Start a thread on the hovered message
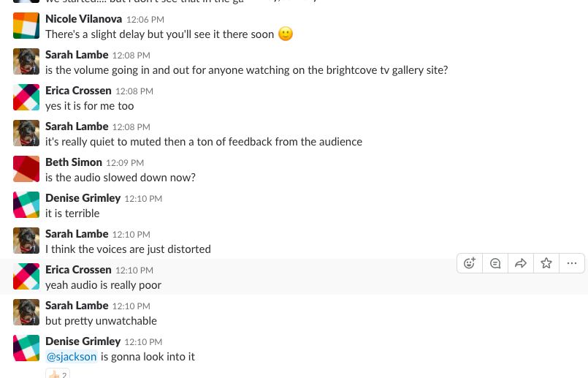 coord(495,263)
